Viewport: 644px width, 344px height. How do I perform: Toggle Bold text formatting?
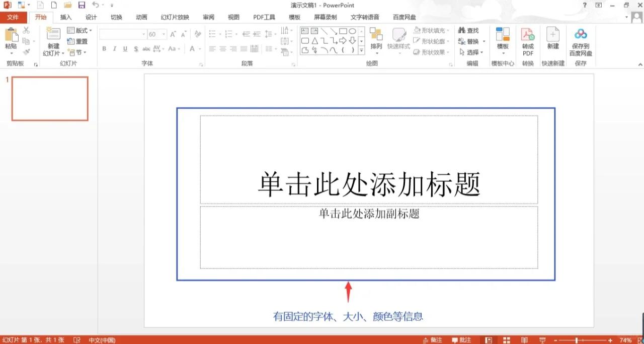[104, 49]
